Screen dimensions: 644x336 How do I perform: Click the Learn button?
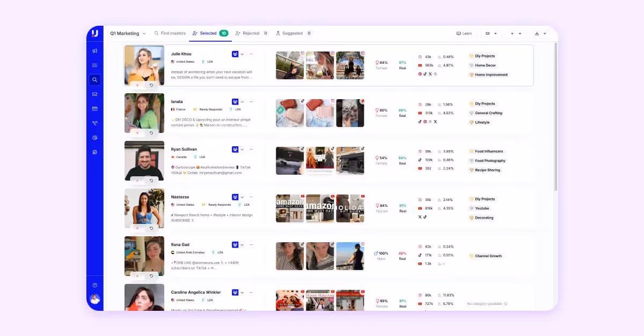point(464,33)
